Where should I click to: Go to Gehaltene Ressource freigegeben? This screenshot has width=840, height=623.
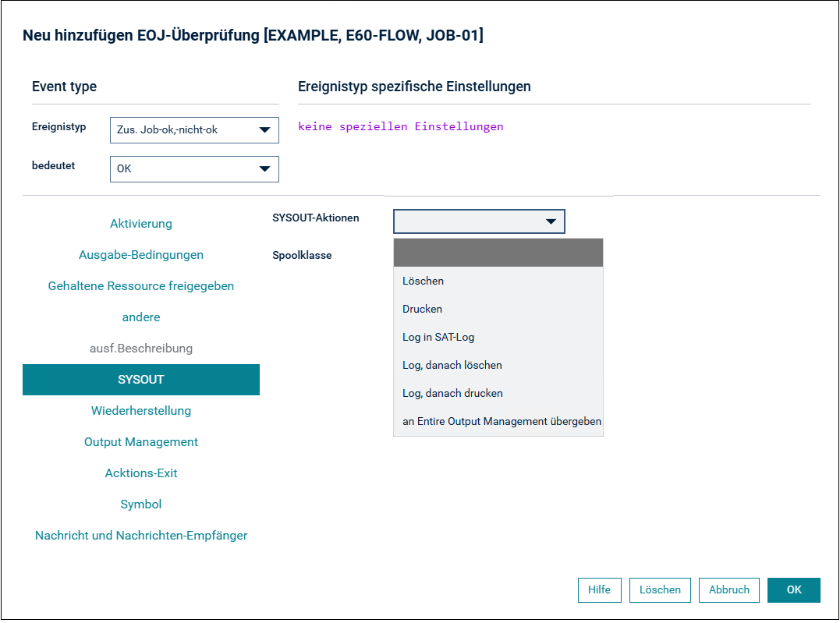141,286
